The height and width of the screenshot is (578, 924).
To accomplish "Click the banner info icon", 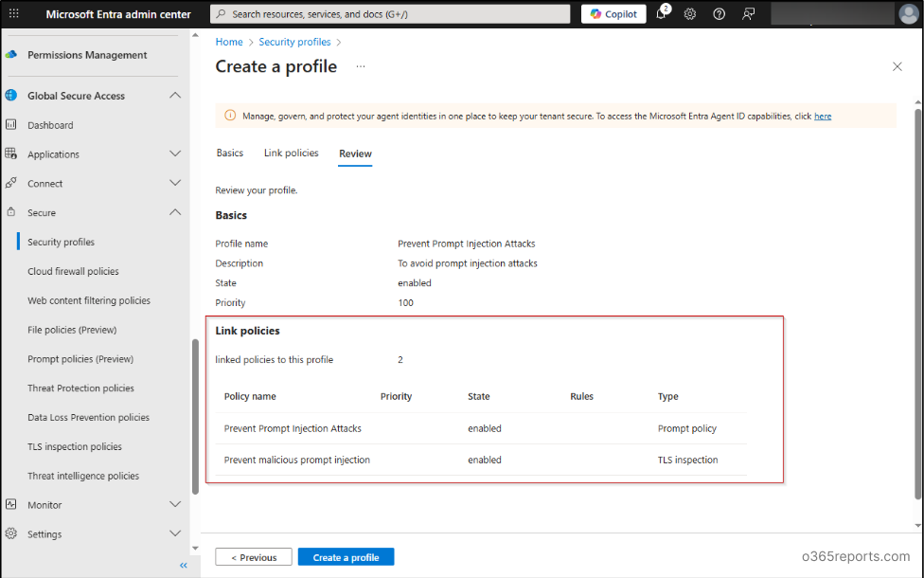I will [230, 116].
